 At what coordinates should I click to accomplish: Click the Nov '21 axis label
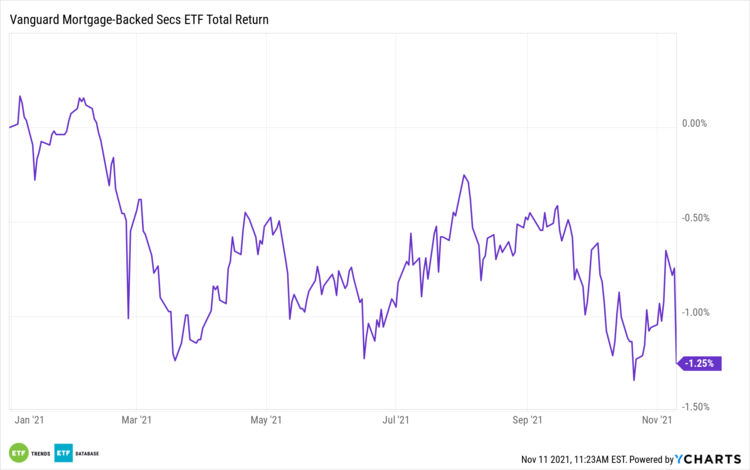[x=657, y=420]
